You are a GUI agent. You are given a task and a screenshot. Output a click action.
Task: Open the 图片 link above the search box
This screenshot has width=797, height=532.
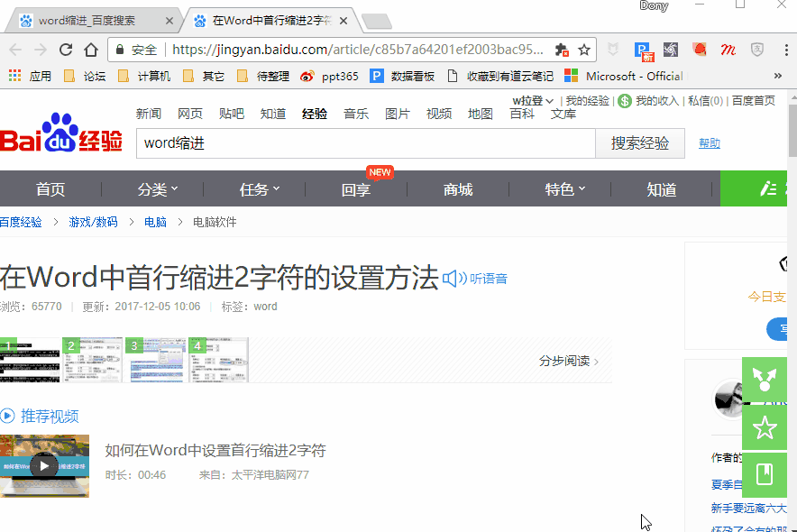(x=397, y=114)
